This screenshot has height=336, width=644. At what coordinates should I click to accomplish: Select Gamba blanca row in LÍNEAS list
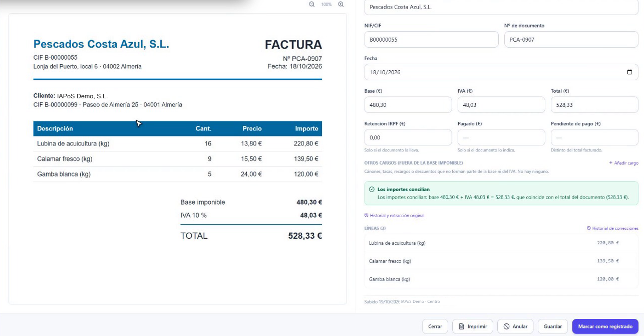[x=501, y=279]
